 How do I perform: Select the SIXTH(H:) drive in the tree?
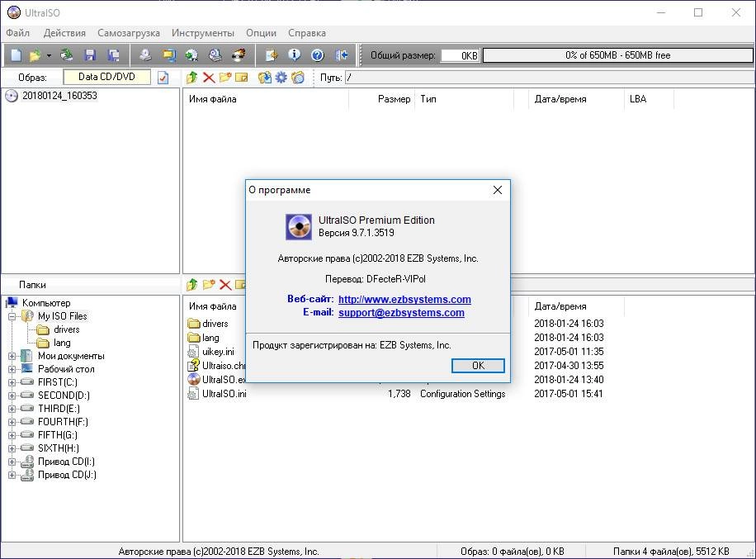[59, 448]
